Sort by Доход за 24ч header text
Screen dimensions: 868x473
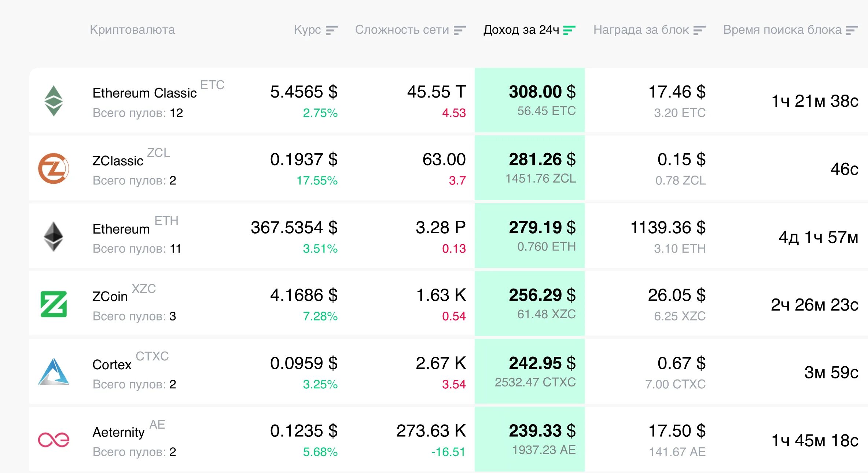click(521, 30)
